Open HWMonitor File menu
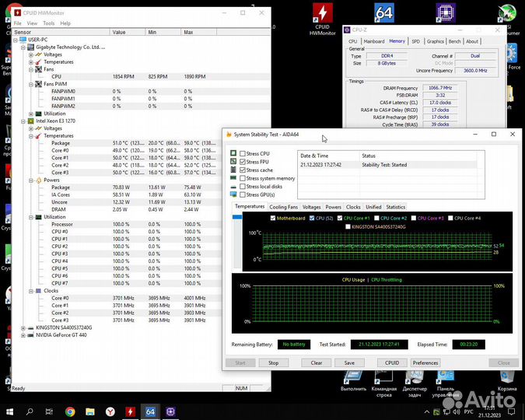 (18, 23)
